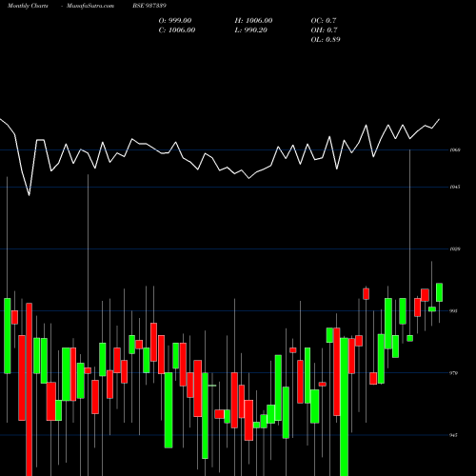Click the "1020" price axis label
Image resolution: width=476 pixels, height=476 pixels.
[x=455, y=249]
